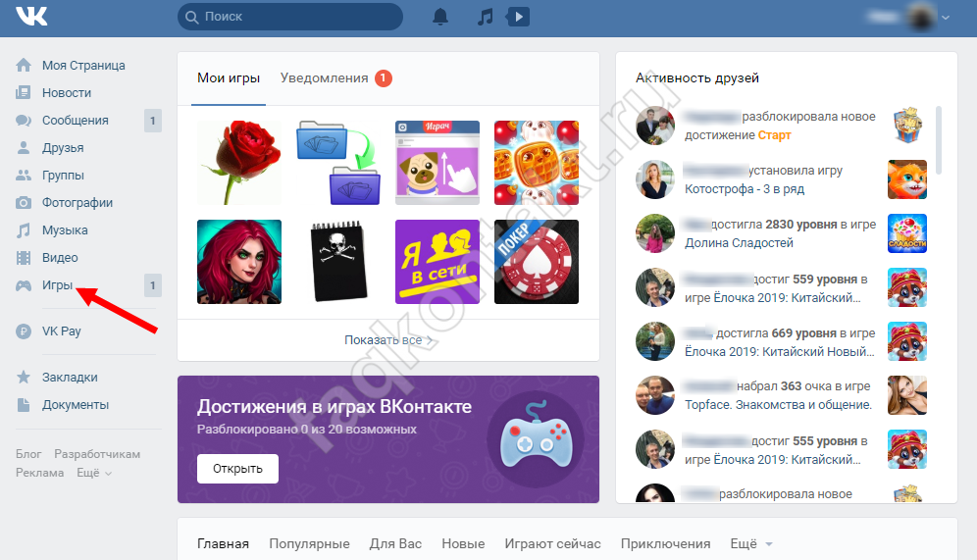The width and height of the screenshot is (977, 560).
Task: Open the Покер chip game
Action: [x=537, y=262]
